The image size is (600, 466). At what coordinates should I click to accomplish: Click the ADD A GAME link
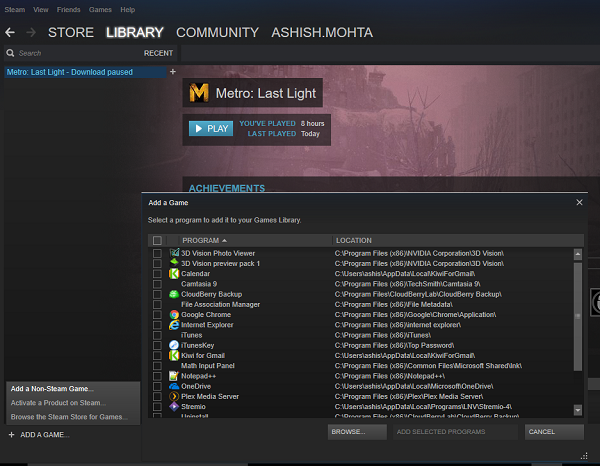[x=45, y=435]
